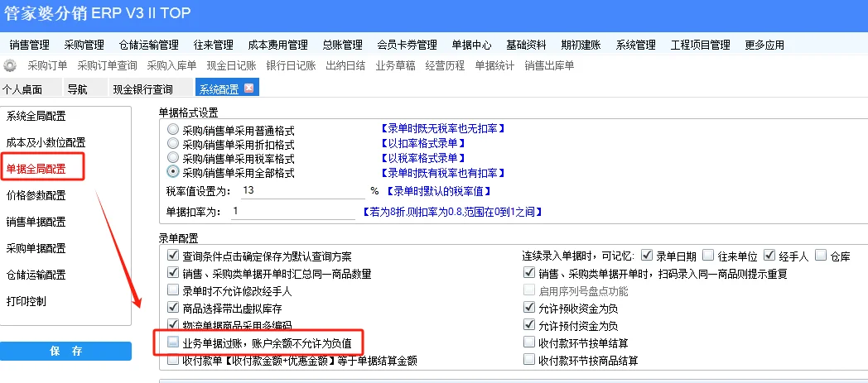This screenshot has height=383, width=868.
Task: Open the 会员卡券管理 menu
Action: [x=407, y=45]
